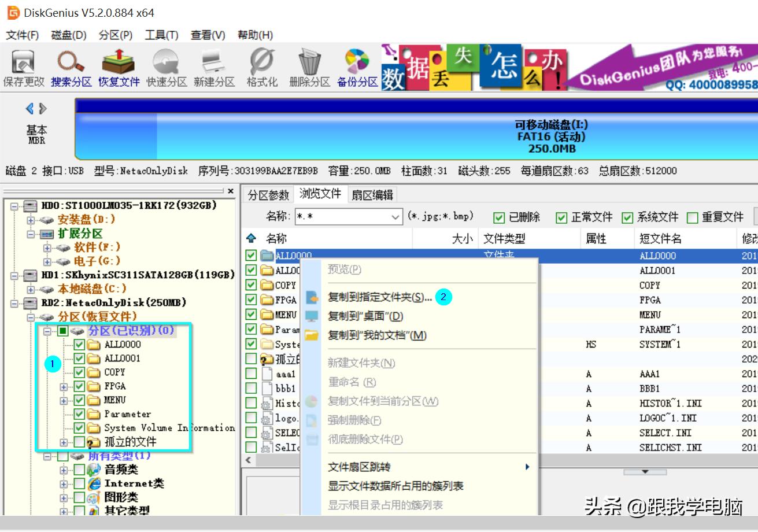Disable the 已删除 (deleted files) filter checkbox
Image resolution: width=758 pixels, height=532 pixels.
[x=497, y=217]
